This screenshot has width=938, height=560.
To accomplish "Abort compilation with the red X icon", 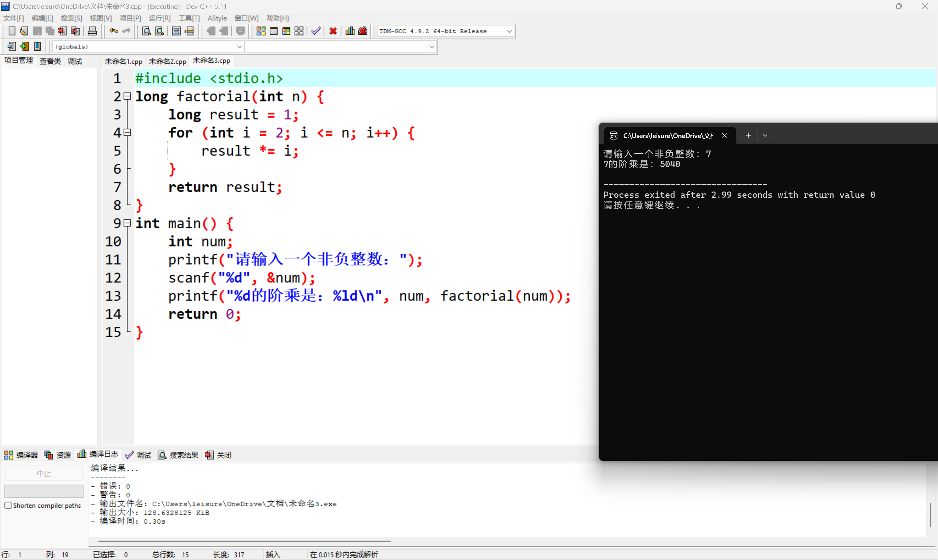I will click(x=333, y=31).
